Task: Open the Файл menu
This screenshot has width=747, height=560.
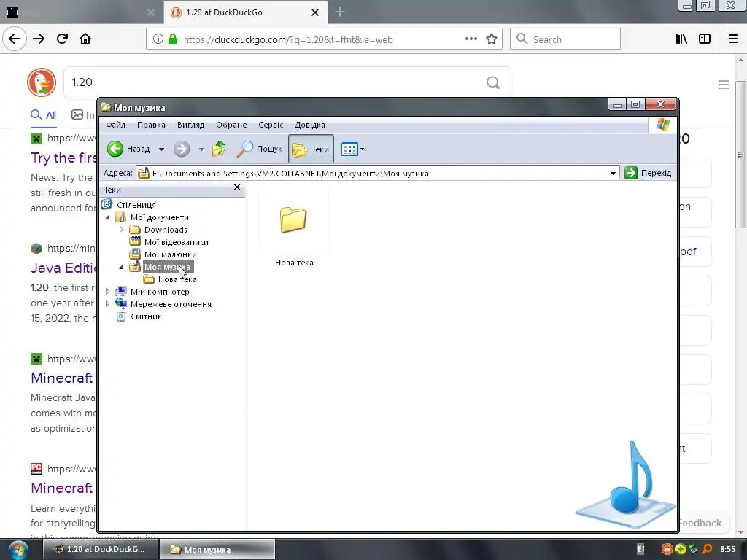Action: coord(115,125)
